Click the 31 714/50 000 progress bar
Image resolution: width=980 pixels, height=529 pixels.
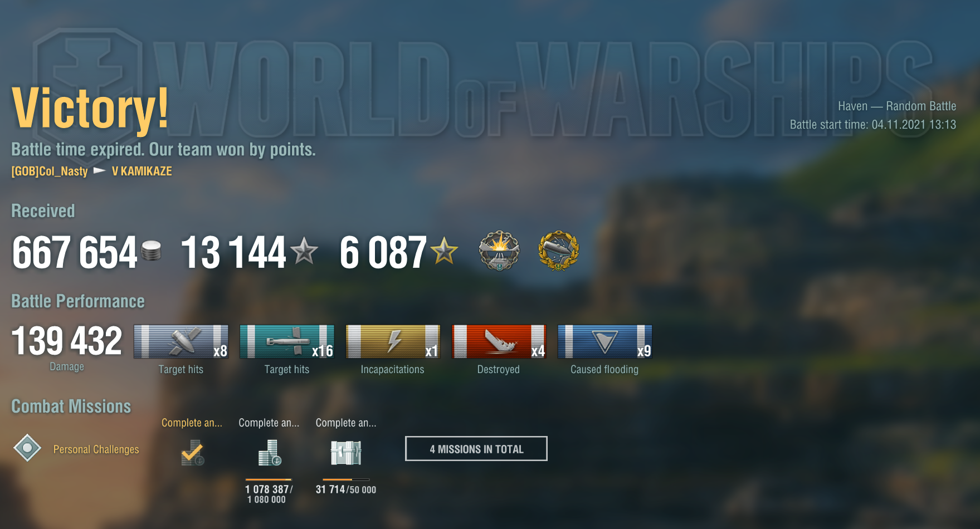[346, 479]
